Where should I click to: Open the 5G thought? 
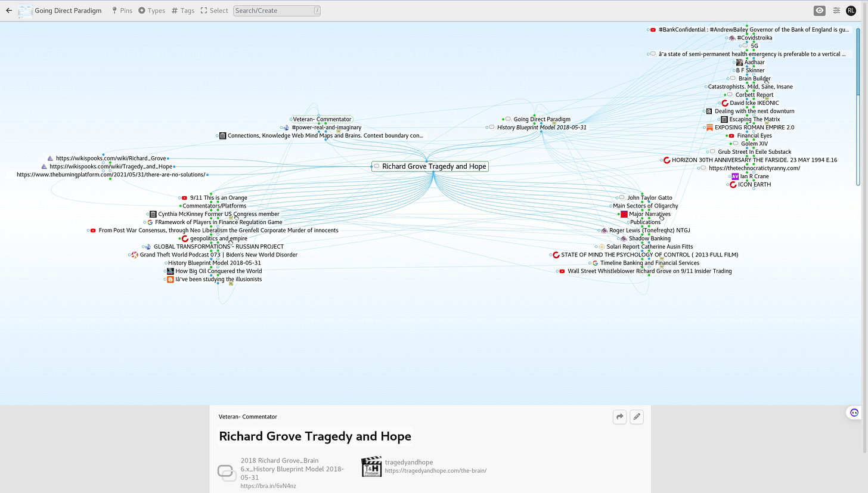(754, 46)
